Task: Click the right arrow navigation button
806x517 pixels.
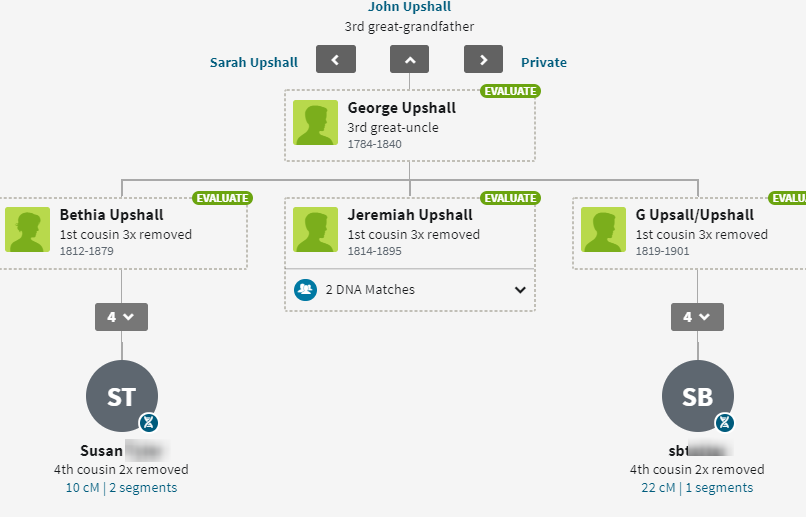Action: pyautogui.click(x=483, y=60)
